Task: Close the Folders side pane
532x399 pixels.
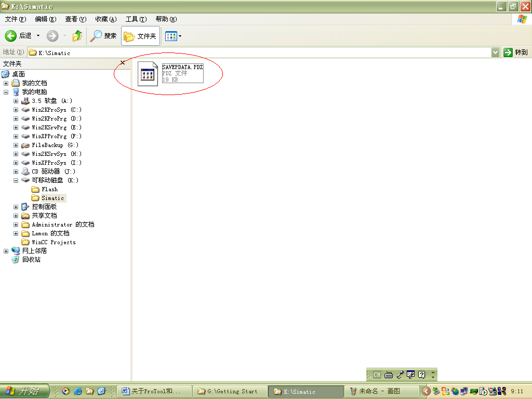Action: tap(123, 63)
